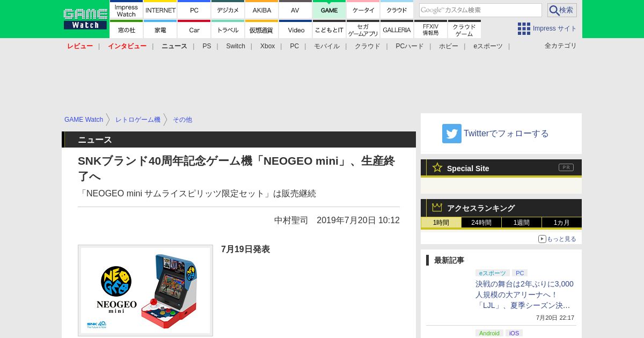The width and height of the screenshot is (644, 338).
Task: Select 1週間 ranking tab
Action: (522, 223)
